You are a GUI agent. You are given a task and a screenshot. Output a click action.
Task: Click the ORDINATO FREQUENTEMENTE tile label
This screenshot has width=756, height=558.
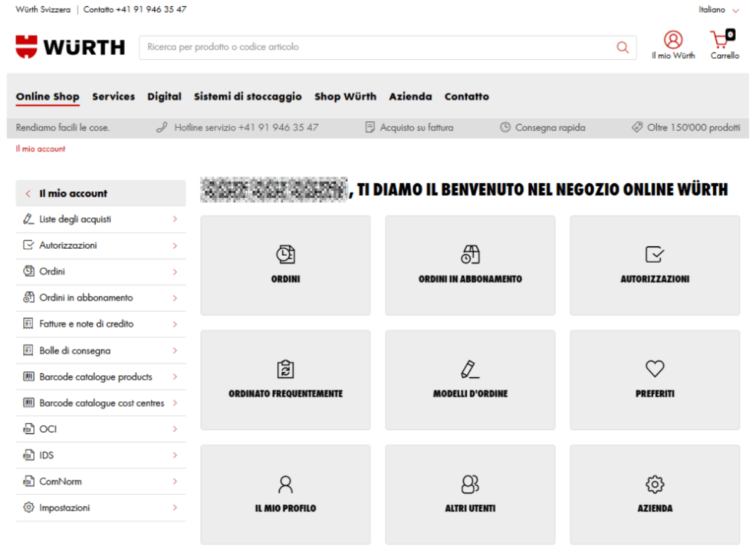(285, 394)
